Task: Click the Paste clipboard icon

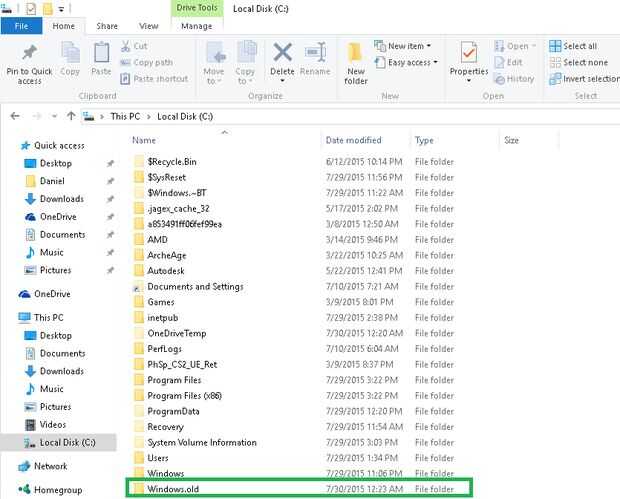Action: [101, 53]
